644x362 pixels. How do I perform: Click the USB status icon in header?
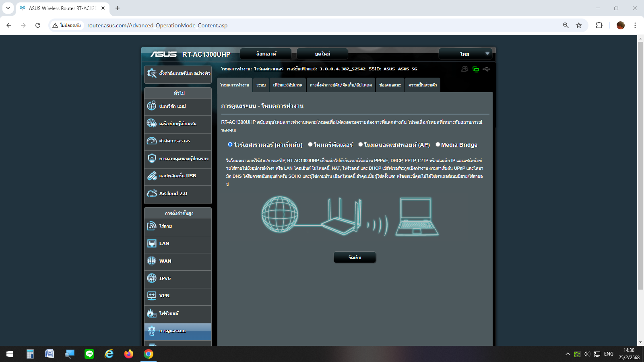487,69
